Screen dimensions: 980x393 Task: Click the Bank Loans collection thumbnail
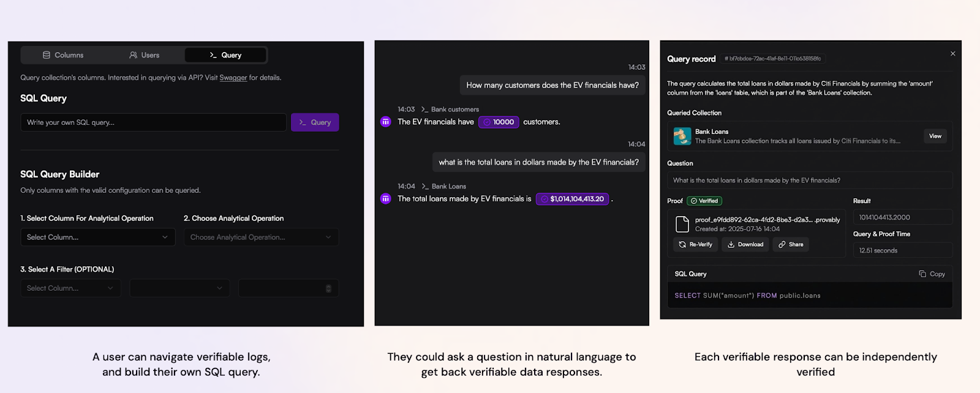[682, 136]
